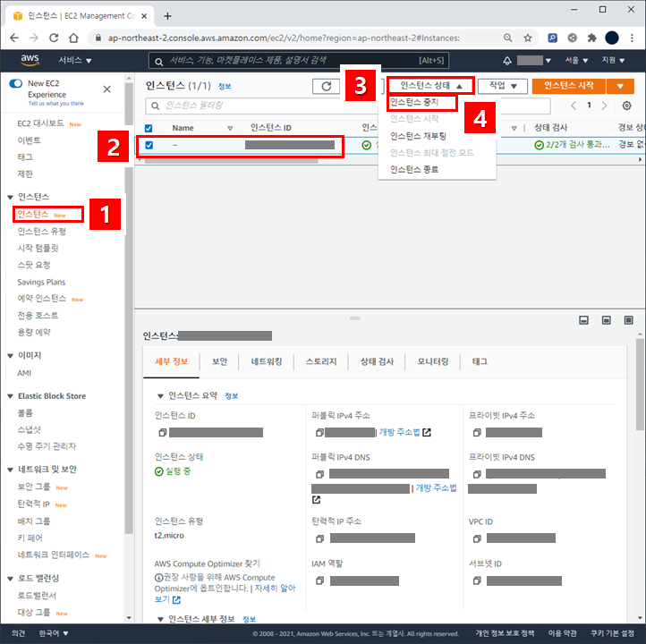Click the instance table horizontal scrollbar
This screenshot has width=646, height=644.
pyautogui.click(x=232, y=161)
